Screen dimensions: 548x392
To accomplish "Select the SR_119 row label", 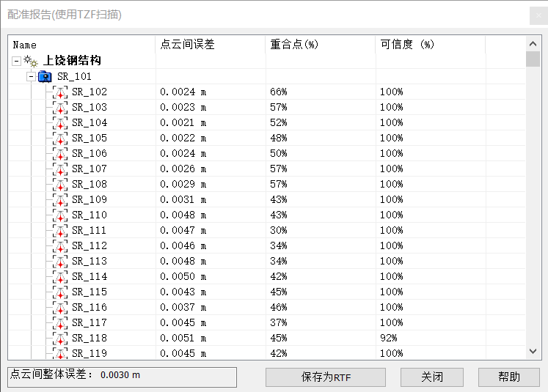I will tap(89, 353).
